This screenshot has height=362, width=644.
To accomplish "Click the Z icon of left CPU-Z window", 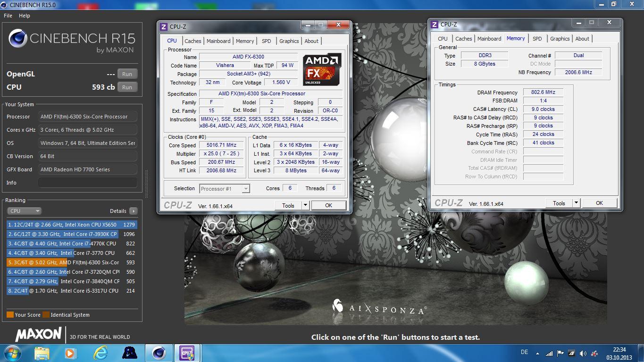I will tap(164, 27).
